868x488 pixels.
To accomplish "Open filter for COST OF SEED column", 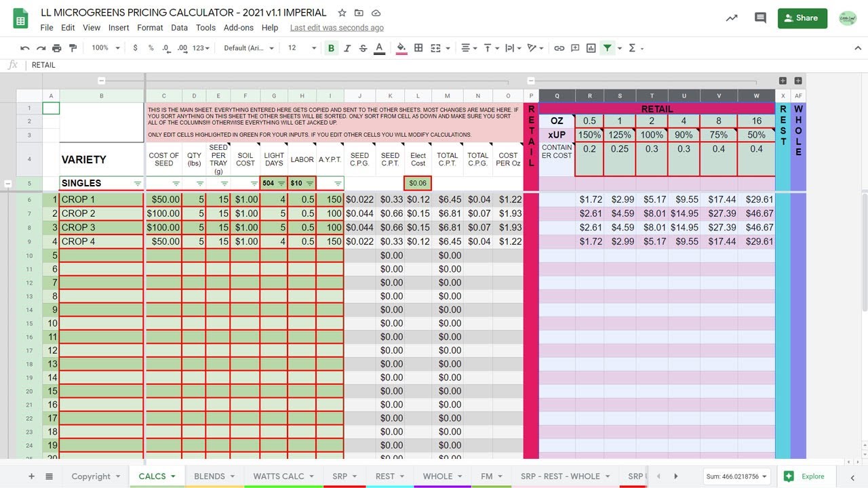I will (176, 184).
